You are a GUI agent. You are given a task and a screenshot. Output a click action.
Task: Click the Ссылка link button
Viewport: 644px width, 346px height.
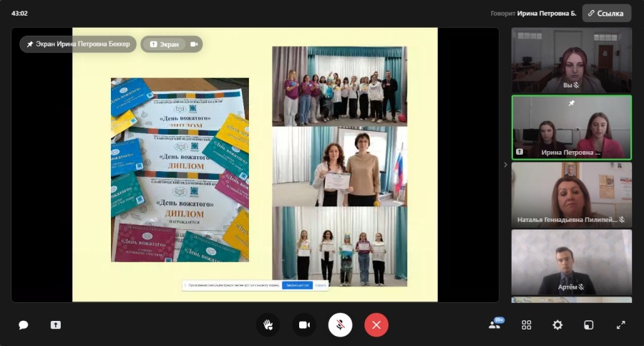tap(606, 13)
